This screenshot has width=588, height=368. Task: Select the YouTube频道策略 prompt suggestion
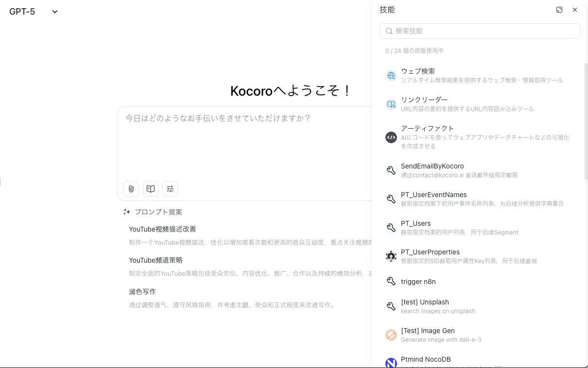coord(156,260)
